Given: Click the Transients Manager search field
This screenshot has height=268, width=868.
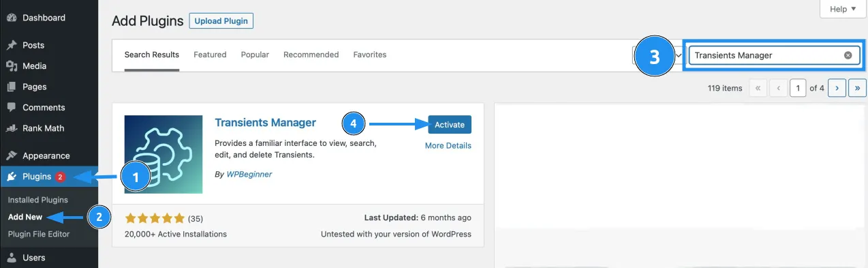Looking at the screenshot, I should tap(773, 55).
